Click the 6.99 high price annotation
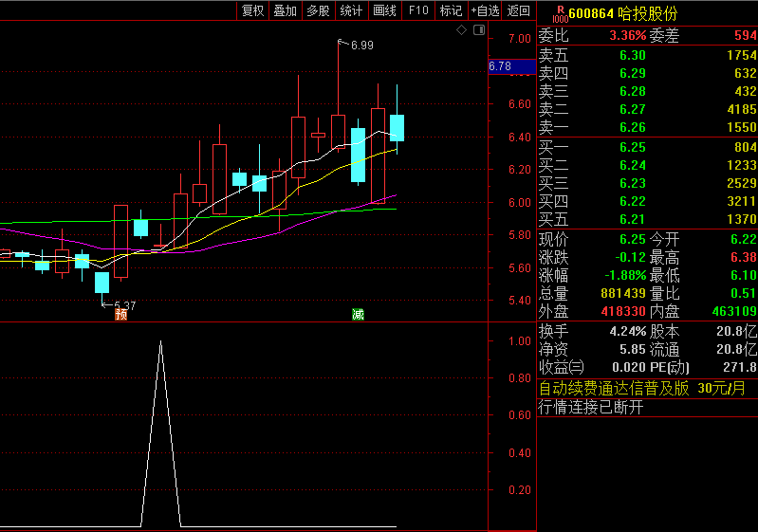Viewport: 758px width, 532px height. click(361, 45)
